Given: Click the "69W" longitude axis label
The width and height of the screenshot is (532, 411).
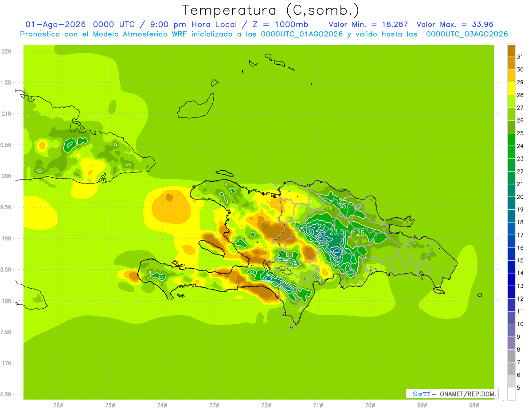Looking at the screenshot, I should coord(422,405).
